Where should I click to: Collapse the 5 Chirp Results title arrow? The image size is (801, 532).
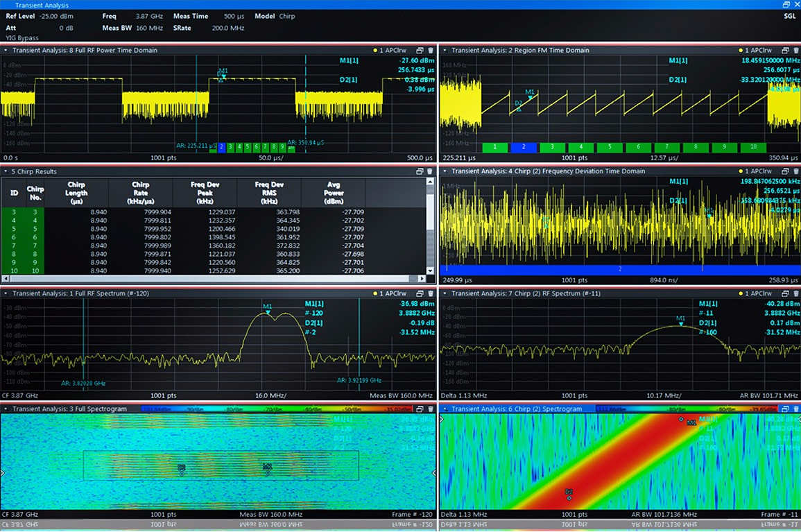pyautogui.click(x=6, y=171)
